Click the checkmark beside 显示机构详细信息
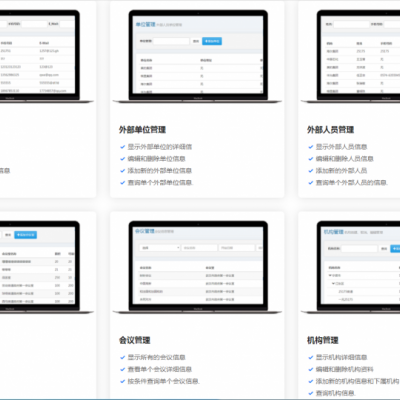The width and height of the screenshot is (400, 400). 311,357
